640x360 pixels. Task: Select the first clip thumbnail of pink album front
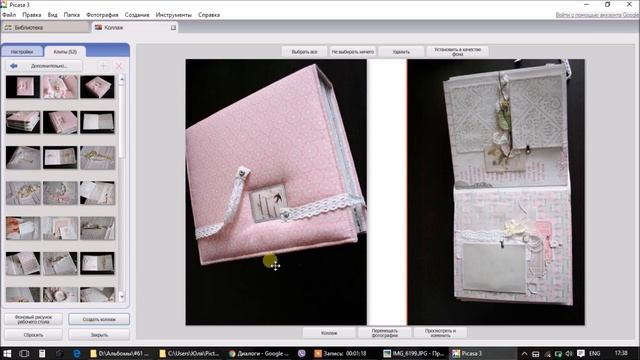point(23,87)
